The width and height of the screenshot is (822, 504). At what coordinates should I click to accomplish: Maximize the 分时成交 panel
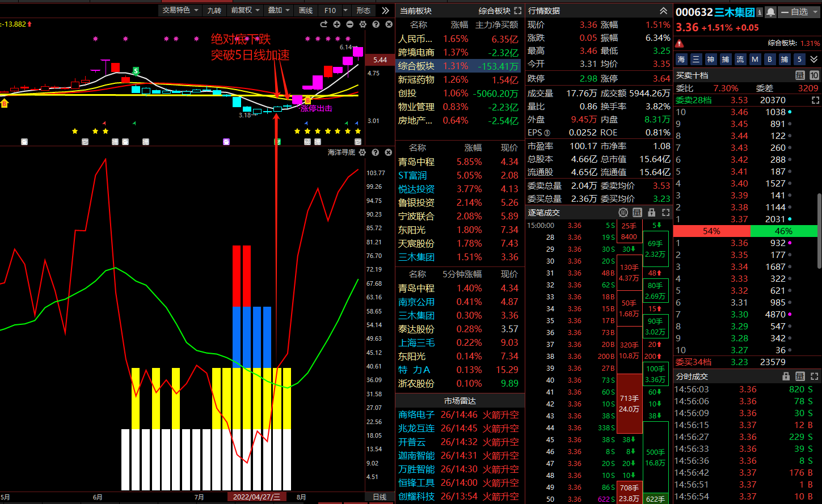click(814, 376)
